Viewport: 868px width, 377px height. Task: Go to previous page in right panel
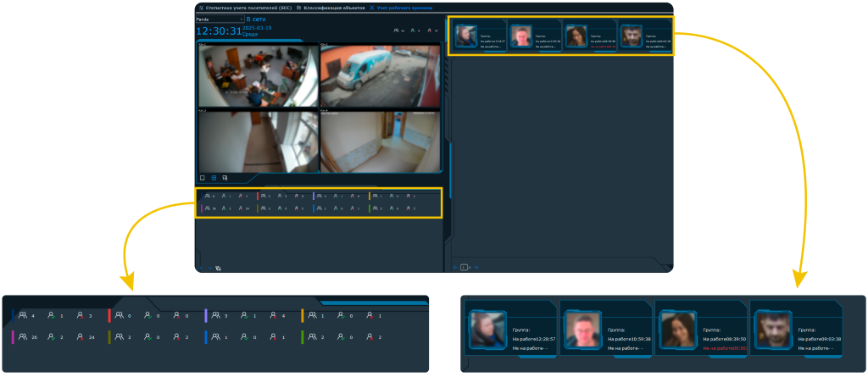coord(454,267)
